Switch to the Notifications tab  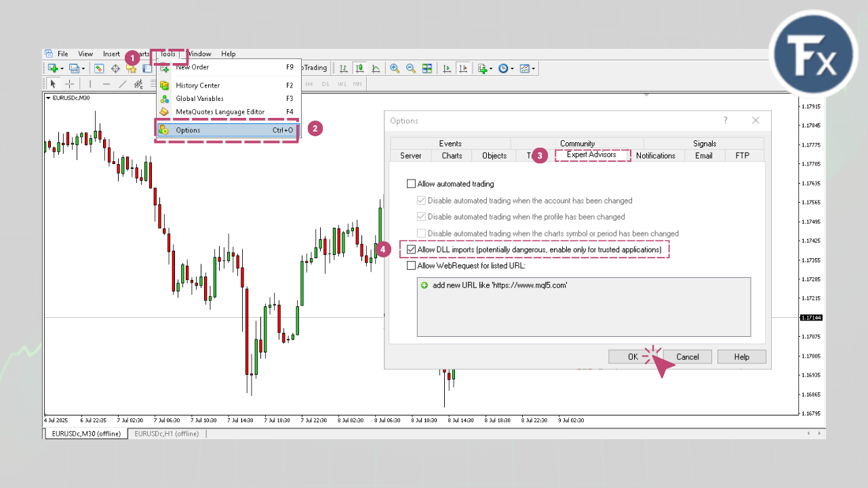655,156
